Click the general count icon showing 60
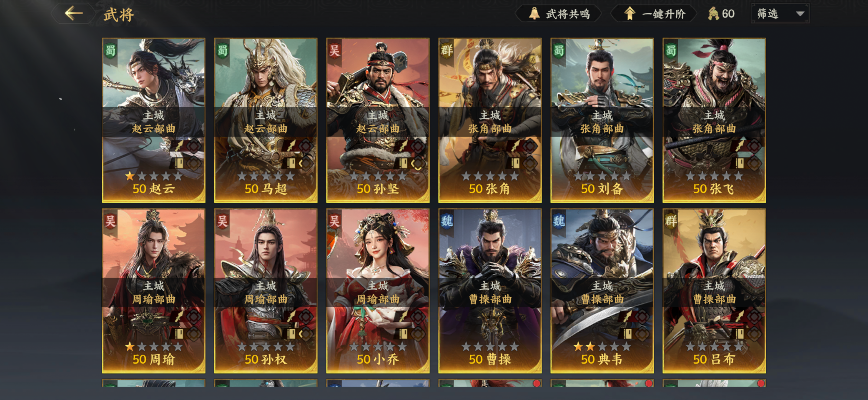Screen dimensions: 868x400 click(713, 14)
